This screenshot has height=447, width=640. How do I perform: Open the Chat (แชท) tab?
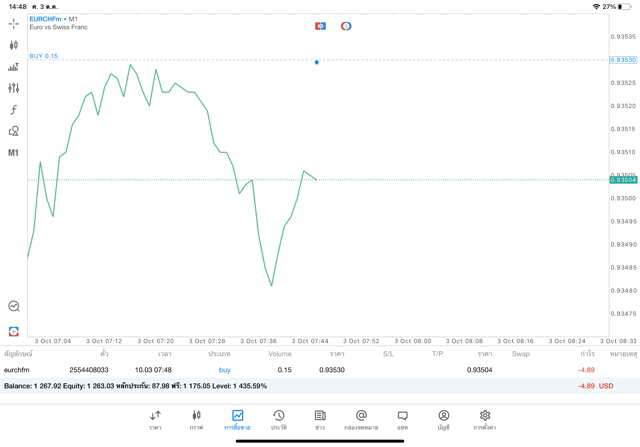point(402,420)
